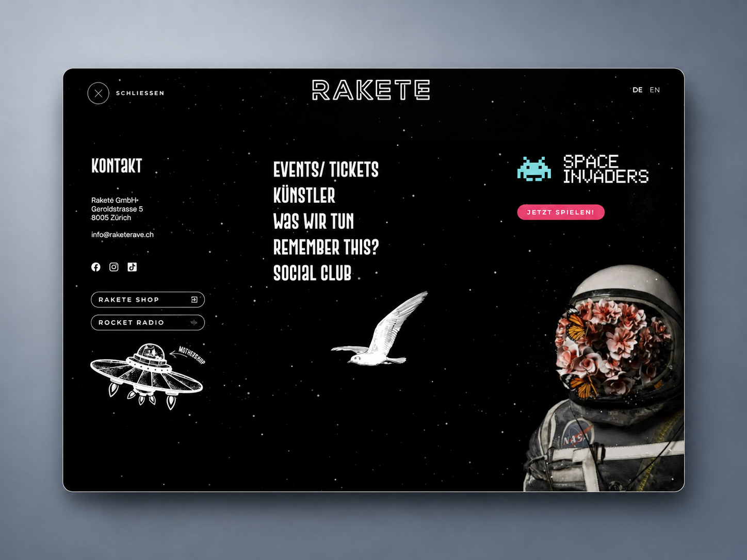
Task: Click the Rakete GmbH company name
Action: coord(115,200)
